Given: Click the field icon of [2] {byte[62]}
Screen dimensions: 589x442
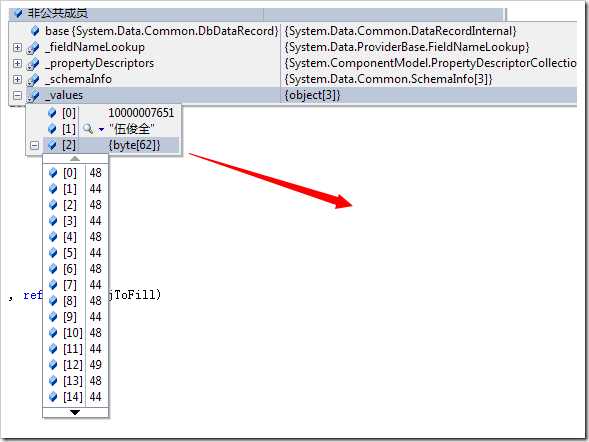Looking at the screenshot, I should pyautogui.click(x=52, y=145).
